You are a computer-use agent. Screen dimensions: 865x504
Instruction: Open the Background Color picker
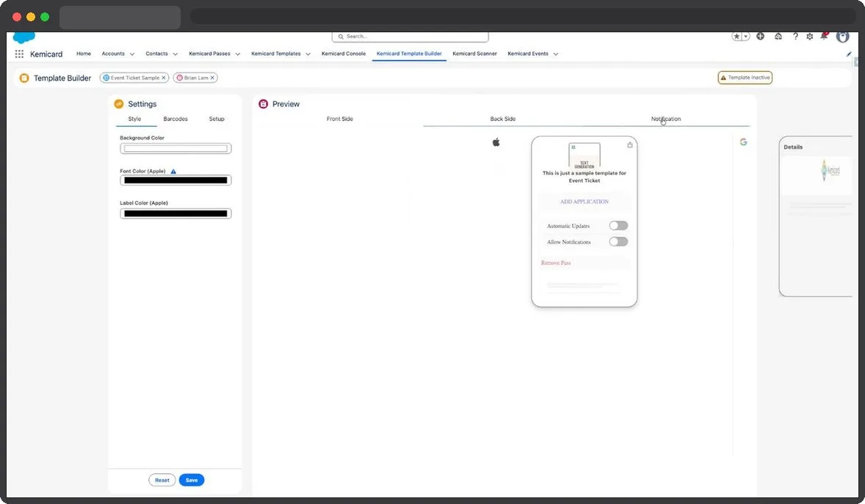175,148
